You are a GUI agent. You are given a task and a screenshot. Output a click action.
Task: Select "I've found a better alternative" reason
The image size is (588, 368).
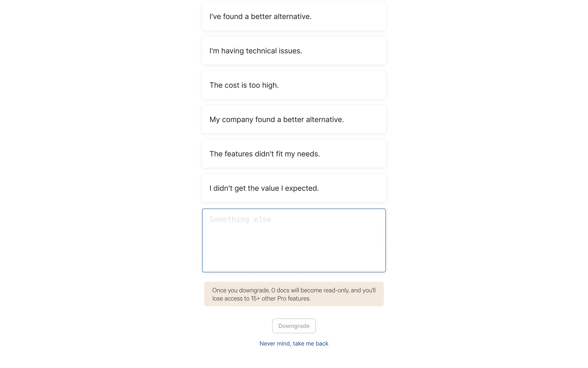pos(294,17)
